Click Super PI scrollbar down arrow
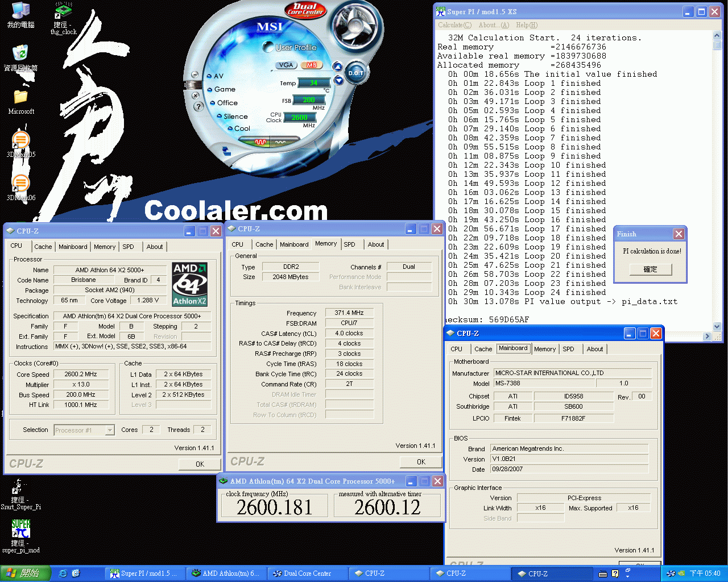Viewport: 728px width, 582px height. tap(717, 327)
